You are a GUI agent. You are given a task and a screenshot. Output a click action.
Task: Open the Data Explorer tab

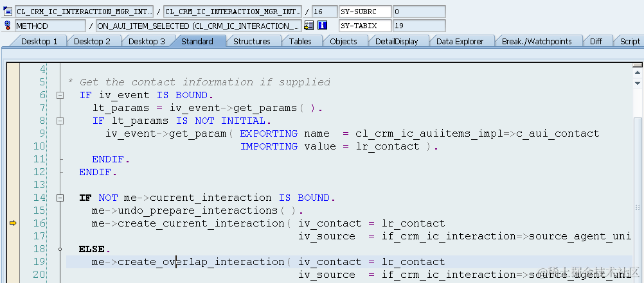point(460,42)
